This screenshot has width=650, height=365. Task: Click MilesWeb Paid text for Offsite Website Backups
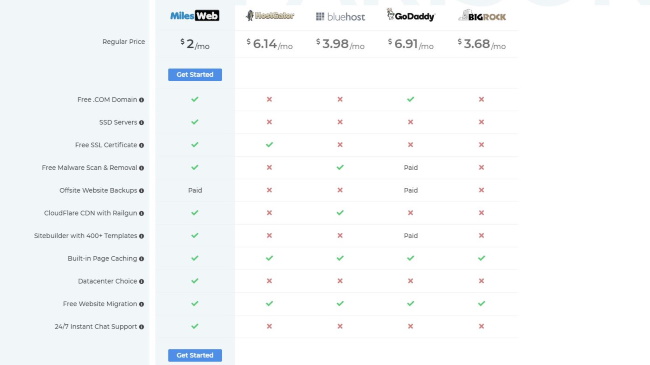pos(195,190)
